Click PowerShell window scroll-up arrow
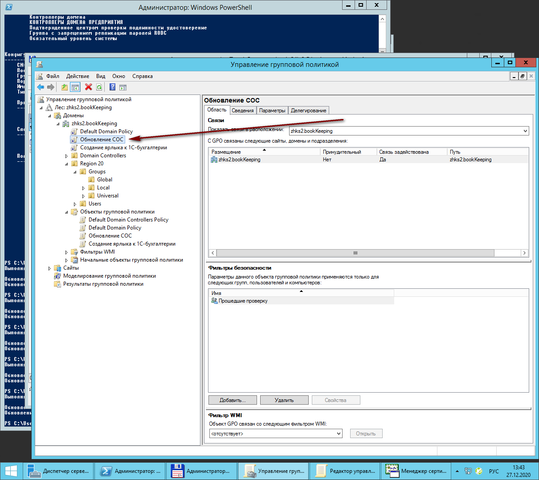 pos(382,19)
